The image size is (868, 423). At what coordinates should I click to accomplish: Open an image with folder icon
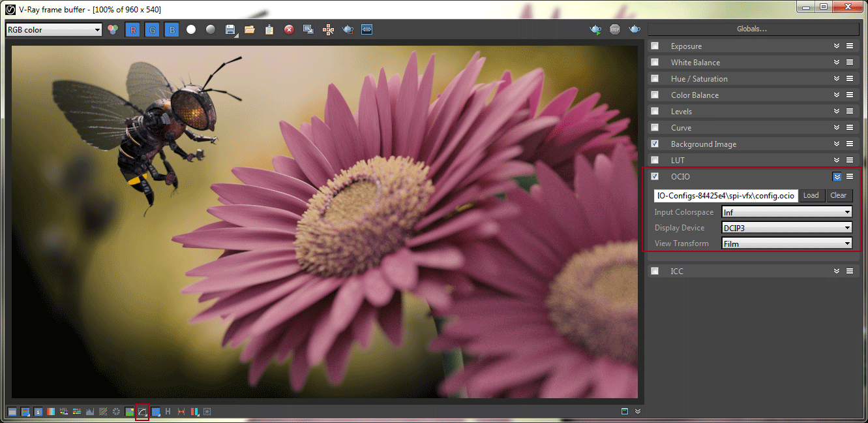coord(250,30)
